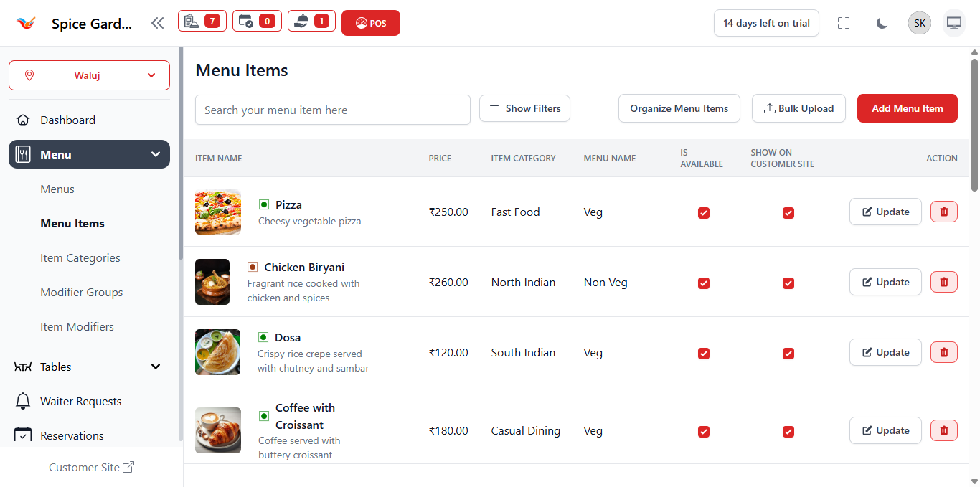Select Modifier Groups from the sidebar
Screen dimensions: 980x487
tap(81, 292)
